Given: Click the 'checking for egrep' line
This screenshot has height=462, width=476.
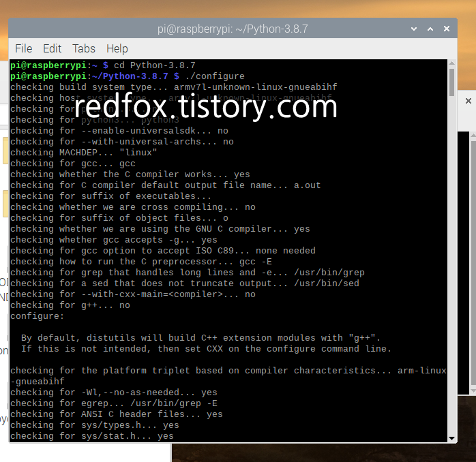Looking at the screenshot, I should (x=114, y=403).
